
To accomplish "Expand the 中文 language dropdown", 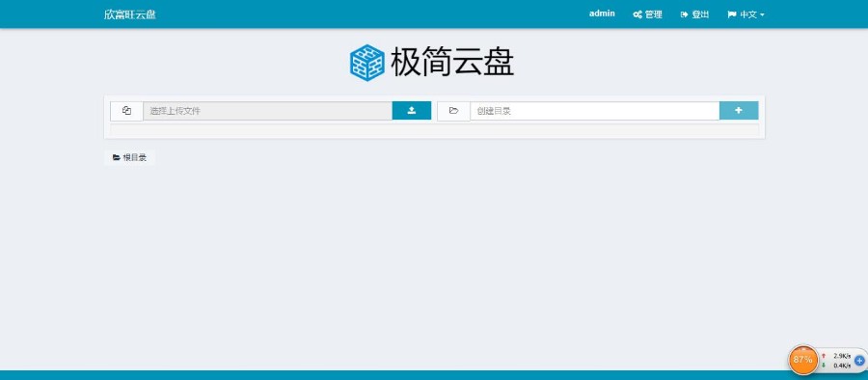I will pyautogui.click(x=746, y=14).
